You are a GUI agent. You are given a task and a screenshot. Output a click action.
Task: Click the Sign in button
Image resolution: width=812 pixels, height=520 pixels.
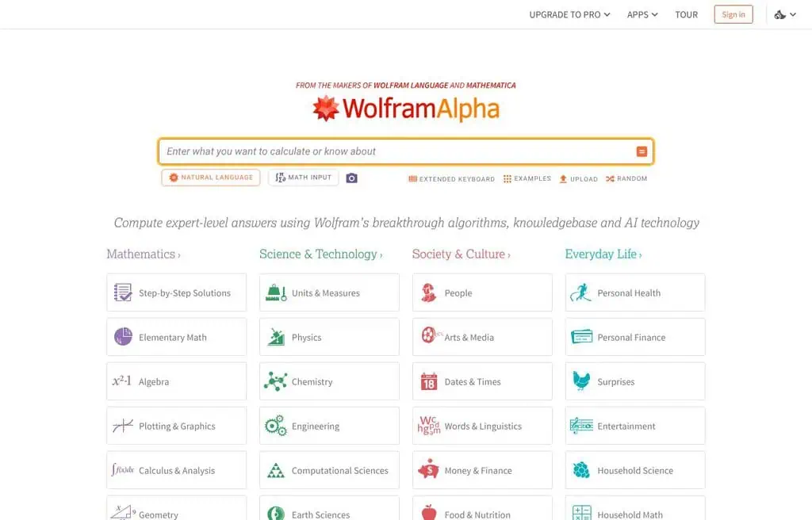(x=733, y=14)
